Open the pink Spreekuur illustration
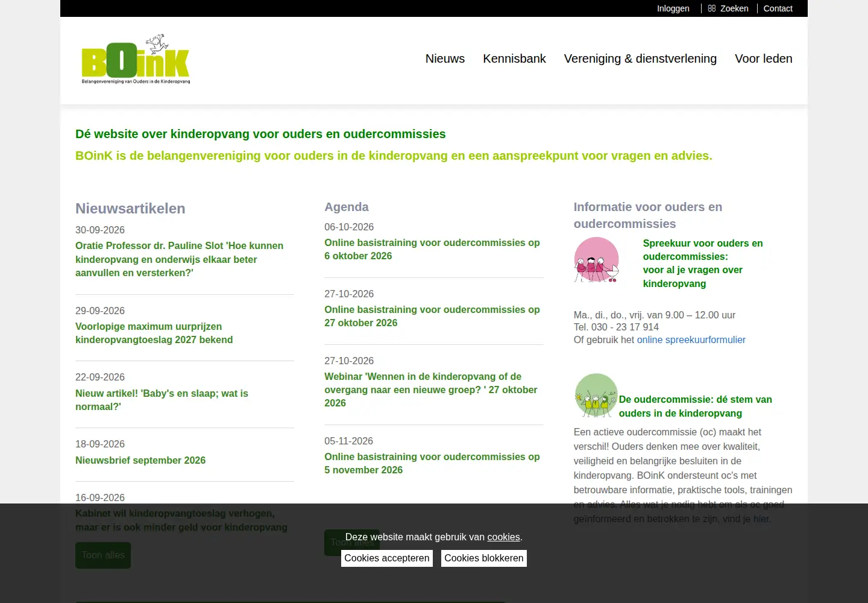The image size is (868, 603). coord(596,260)
